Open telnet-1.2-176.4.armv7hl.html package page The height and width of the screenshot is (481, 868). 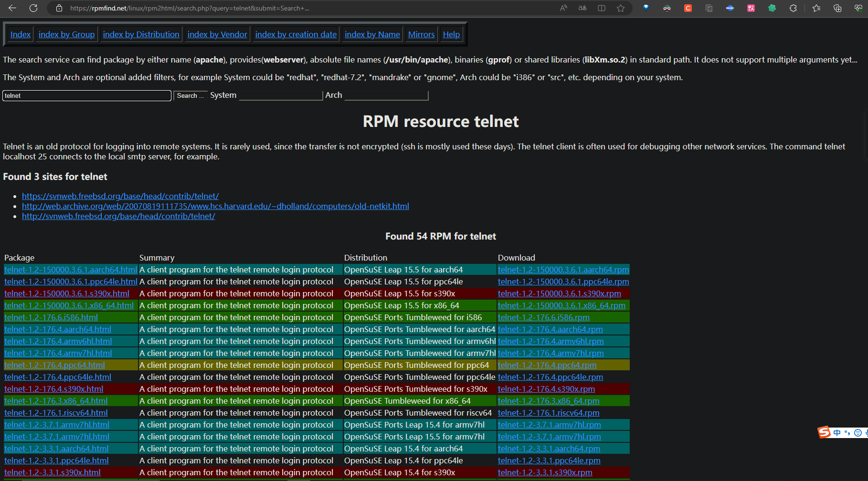pyautogui.click(x=58, y=353)
